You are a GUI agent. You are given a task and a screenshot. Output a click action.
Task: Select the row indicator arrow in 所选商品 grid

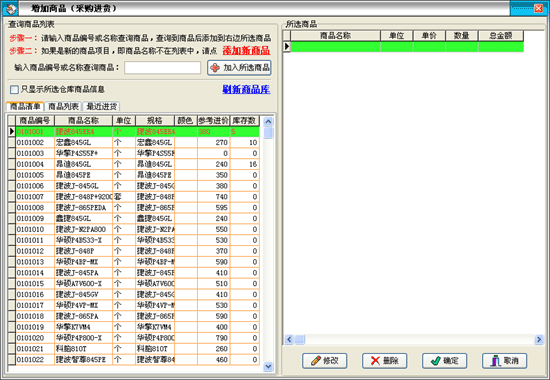pyautogui.click(x=287, y=46)
